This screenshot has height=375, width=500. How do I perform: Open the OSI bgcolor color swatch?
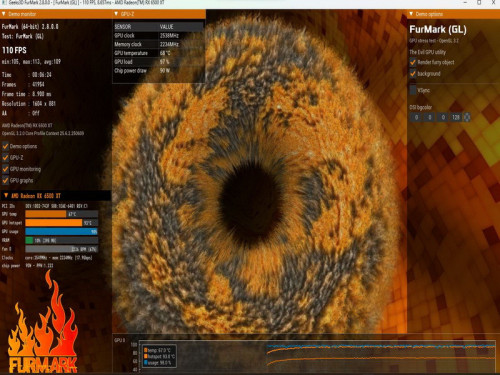tap(467, 117)
